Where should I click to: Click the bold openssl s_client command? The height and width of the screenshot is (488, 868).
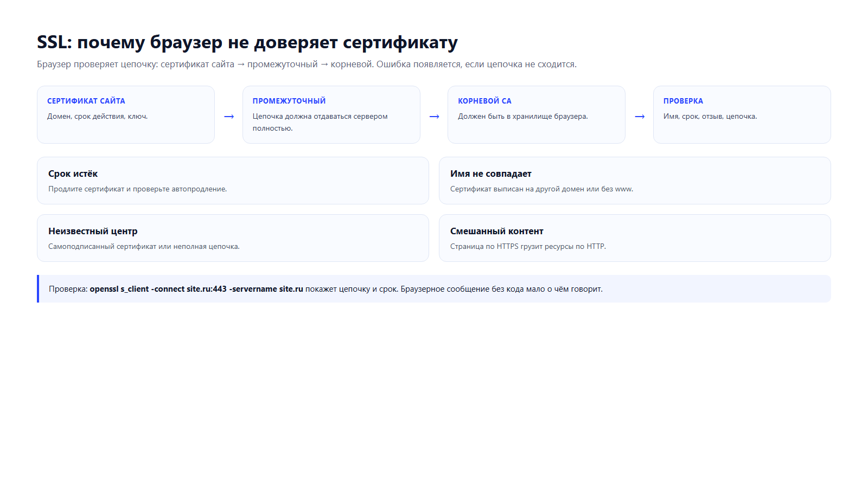point(196,289)
